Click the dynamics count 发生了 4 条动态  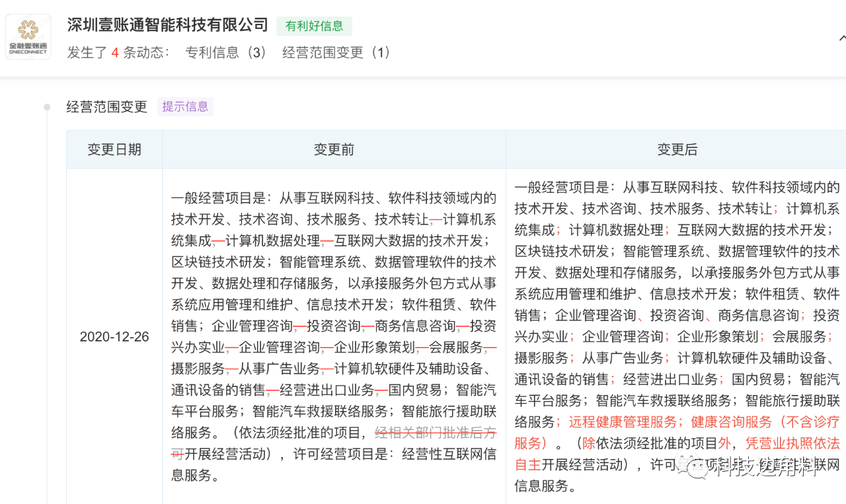[x=120, y=52]
